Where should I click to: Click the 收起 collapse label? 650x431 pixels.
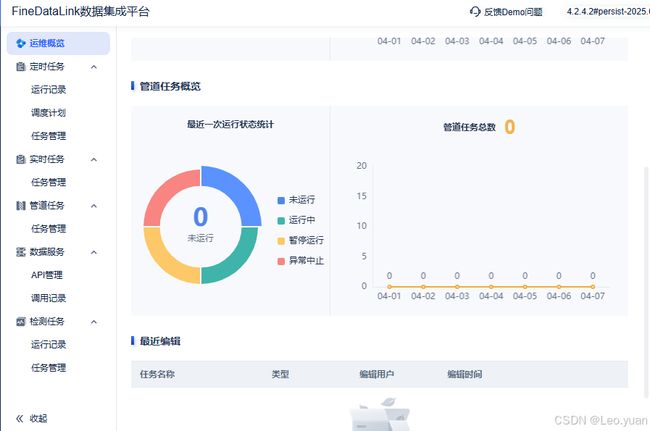[39, 419]
